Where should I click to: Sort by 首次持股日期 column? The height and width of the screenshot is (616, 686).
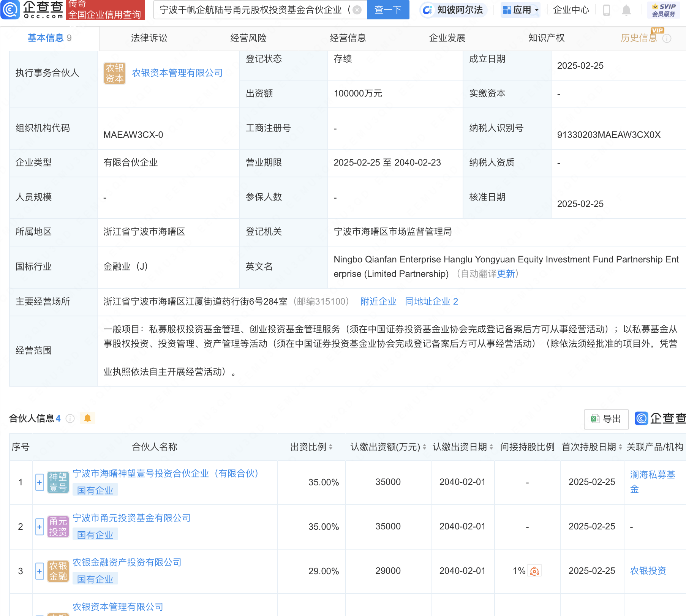click(620, 447)
